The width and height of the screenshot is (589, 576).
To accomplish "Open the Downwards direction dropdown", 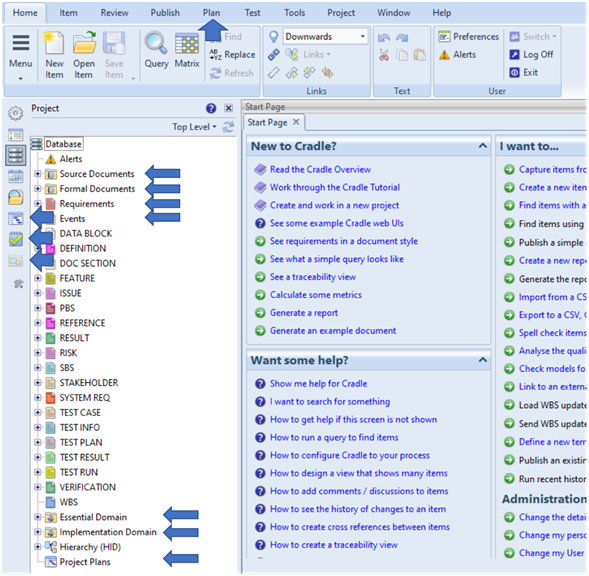I will tap(325, 36).
